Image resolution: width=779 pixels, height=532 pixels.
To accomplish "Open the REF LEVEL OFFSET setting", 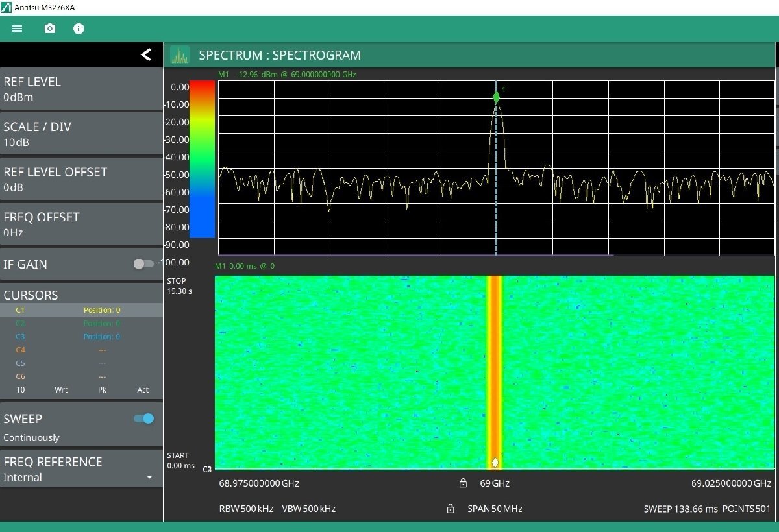I will point(81,179).
